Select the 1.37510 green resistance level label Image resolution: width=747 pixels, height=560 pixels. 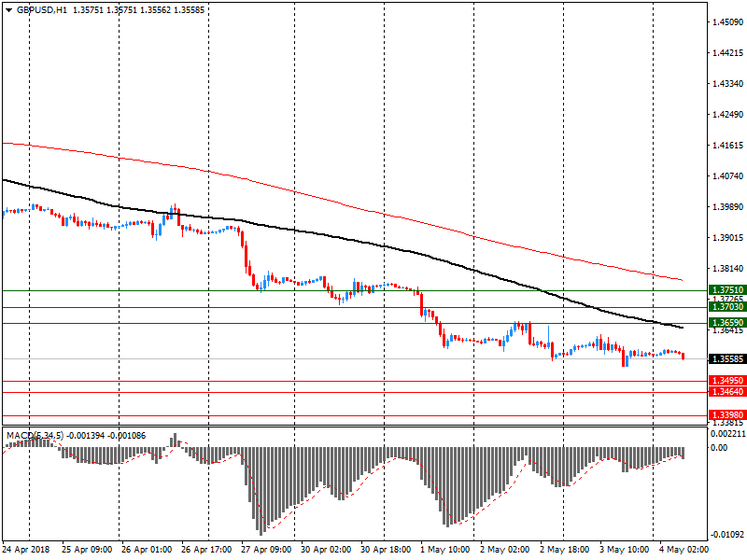coord(727,290)
